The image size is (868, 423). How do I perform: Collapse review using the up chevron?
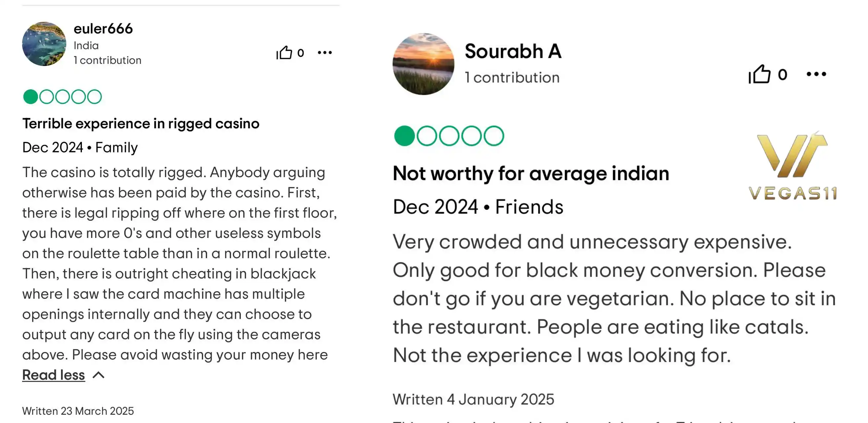[x=99, y=375]
